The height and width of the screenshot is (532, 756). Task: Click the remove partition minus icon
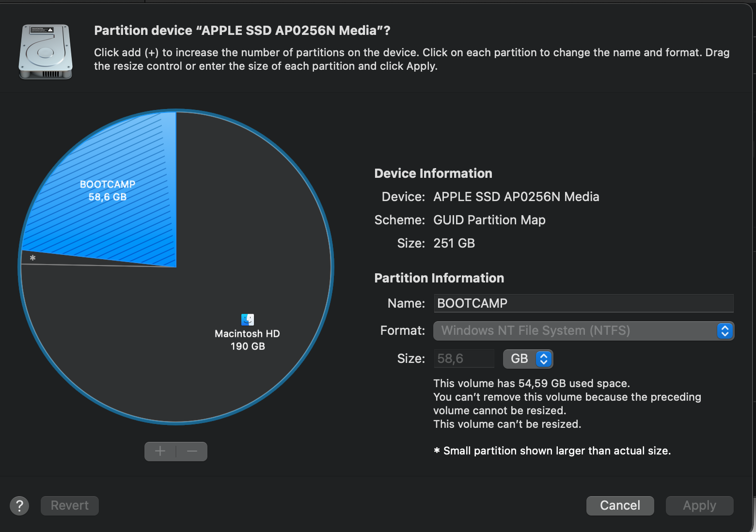pos(192,451)
